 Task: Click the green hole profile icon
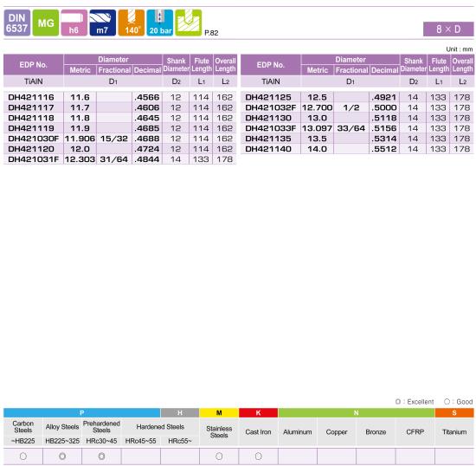189,23
